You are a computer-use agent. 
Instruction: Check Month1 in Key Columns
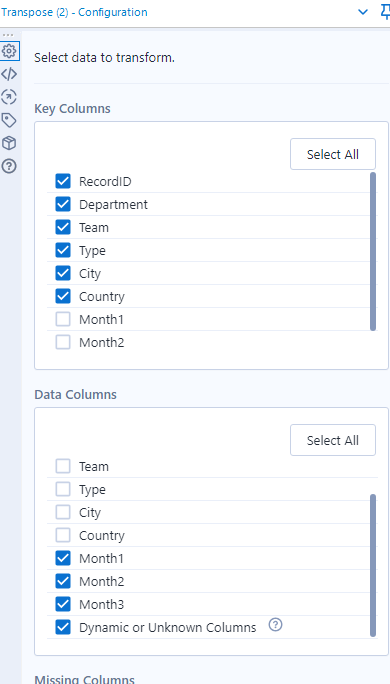63,320
